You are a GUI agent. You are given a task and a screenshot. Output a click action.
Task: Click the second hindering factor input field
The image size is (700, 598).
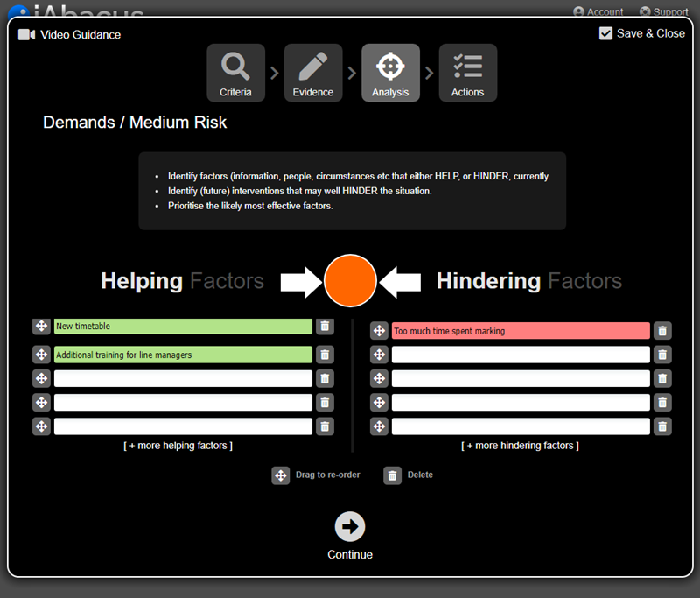pyautogui.click(x=521, y=355)
